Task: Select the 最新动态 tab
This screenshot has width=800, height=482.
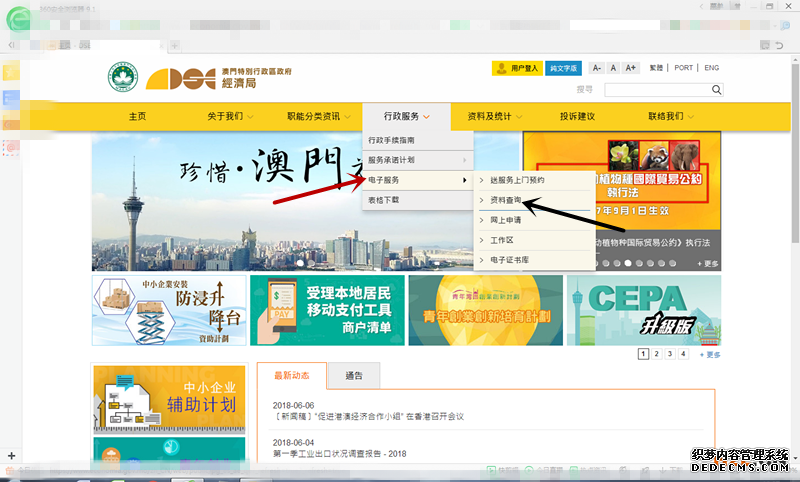Action: tap(292, 375)
